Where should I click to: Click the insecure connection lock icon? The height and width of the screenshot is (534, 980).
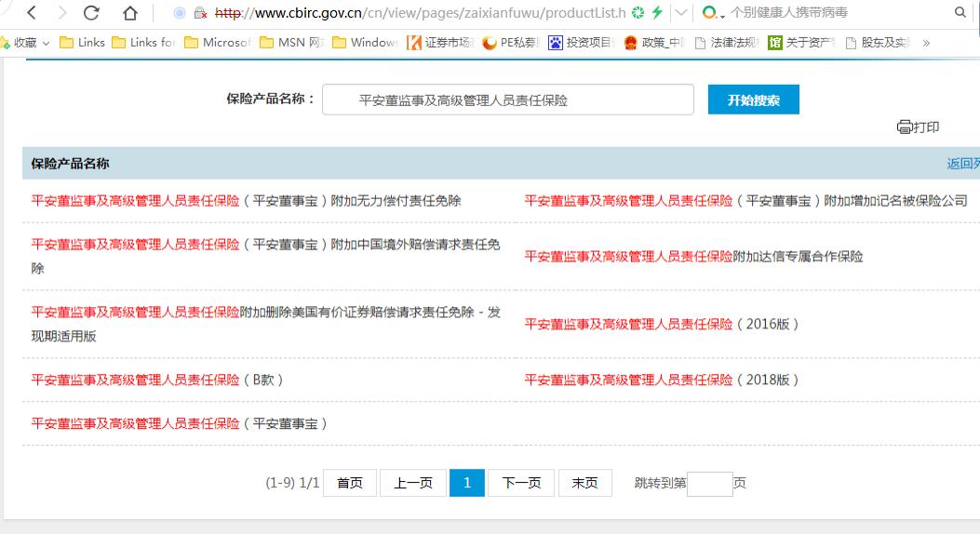200,12
